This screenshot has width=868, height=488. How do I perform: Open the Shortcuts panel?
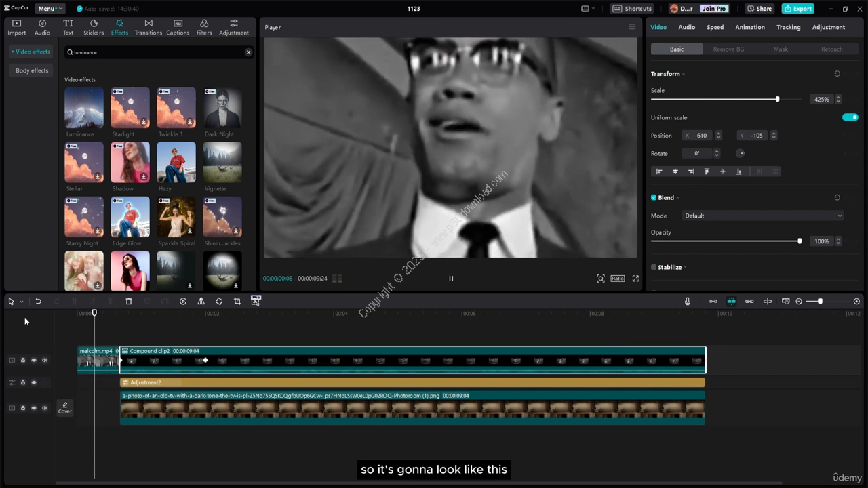(633, 9)
